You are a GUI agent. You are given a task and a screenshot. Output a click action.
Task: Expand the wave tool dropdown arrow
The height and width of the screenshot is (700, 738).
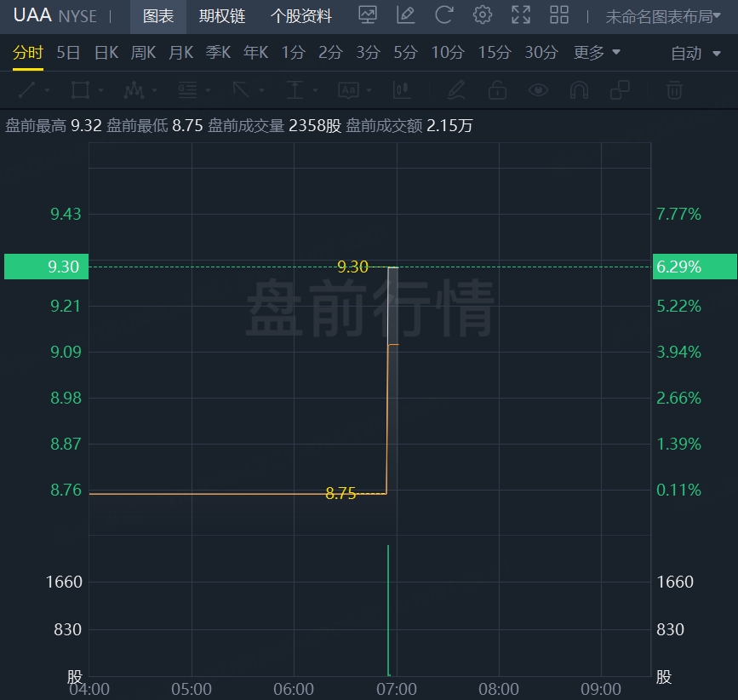[x=154, y=90]
